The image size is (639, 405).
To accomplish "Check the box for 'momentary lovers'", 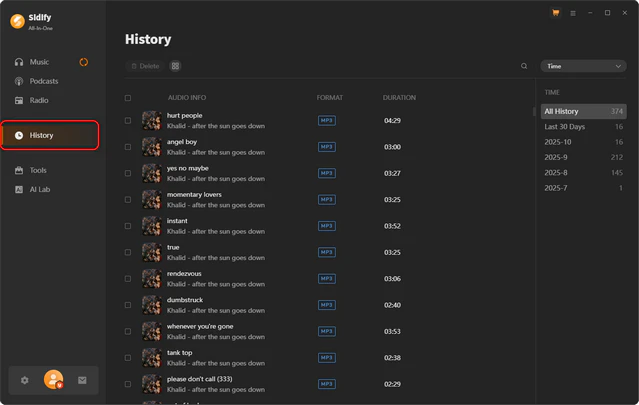I will 128,200.
